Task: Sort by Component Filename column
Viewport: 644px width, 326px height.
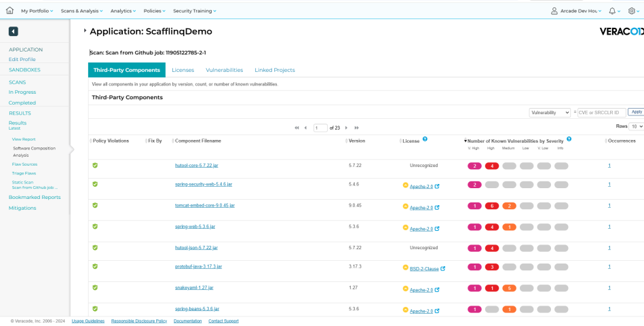Action: coord(197,141)
